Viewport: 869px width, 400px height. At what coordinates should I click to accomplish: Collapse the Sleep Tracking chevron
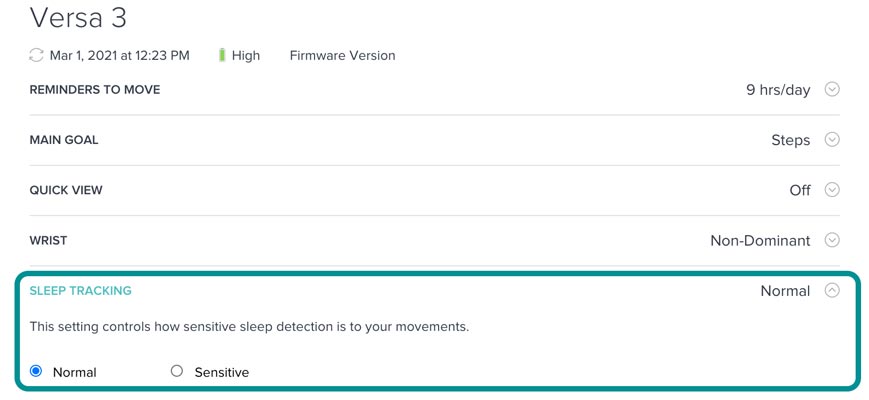click(832, 291)
